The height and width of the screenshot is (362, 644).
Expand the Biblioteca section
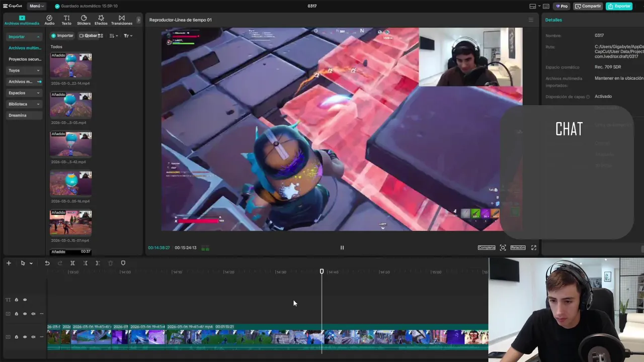point(24,104)
